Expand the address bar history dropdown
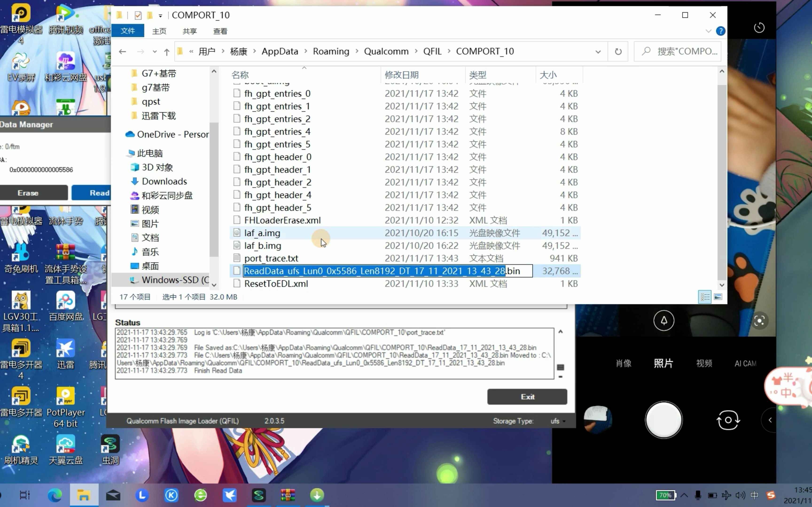The height and width of the screenshot is (507, 812). pyautogui.click(x=598, y=52)
